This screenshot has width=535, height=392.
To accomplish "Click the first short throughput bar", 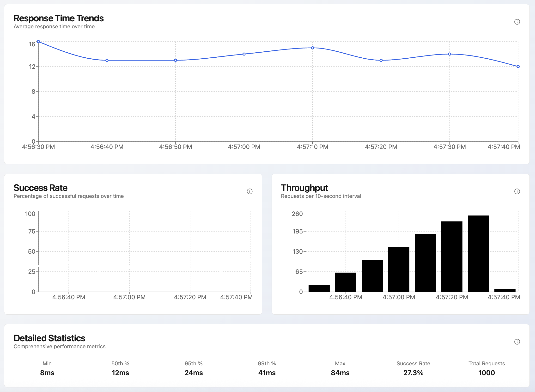I will pos(319,288).
